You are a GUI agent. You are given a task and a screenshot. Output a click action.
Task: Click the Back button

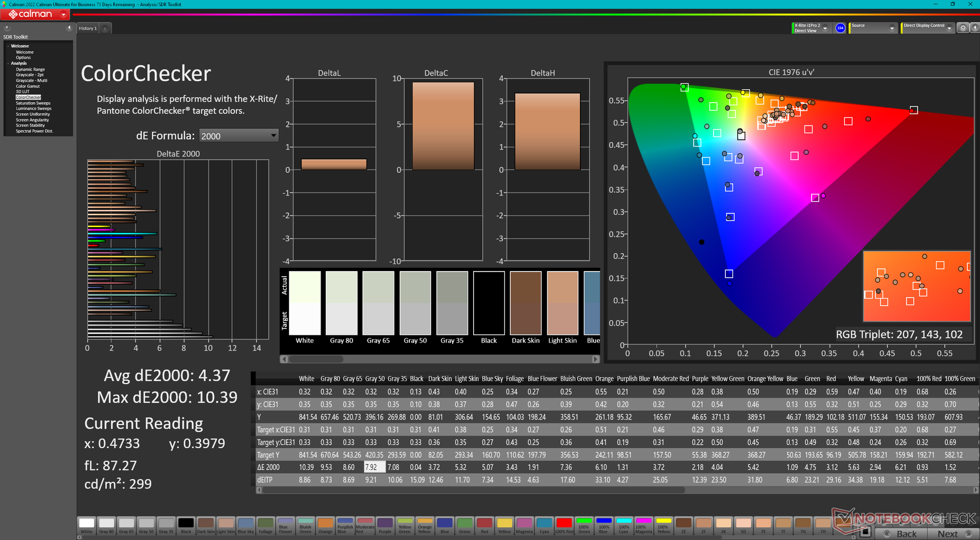click(902, 533)
